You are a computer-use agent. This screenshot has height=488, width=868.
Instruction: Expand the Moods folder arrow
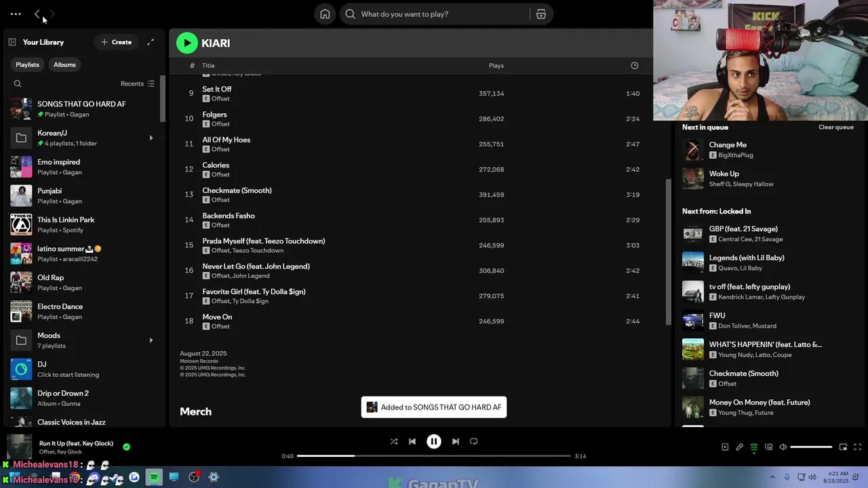[x=151, y=340]
